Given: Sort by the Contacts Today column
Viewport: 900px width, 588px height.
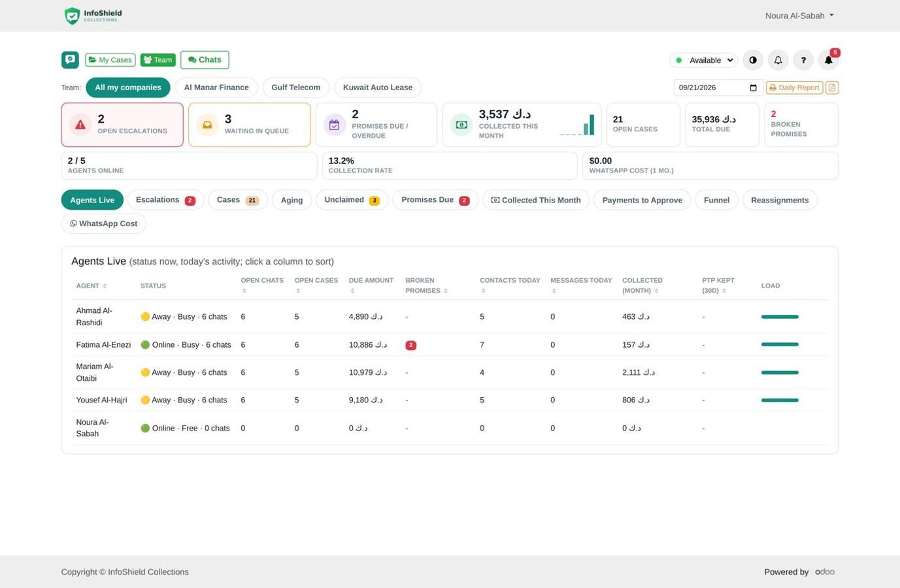Looking at the screenshot, I should [x=510, y=286].
